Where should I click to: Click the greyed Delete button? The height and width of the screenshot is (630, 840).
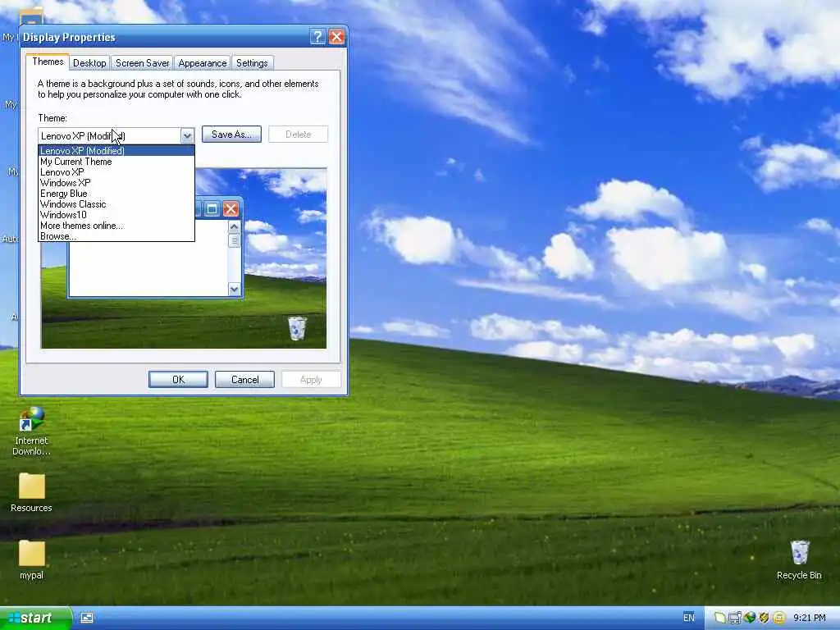(298, 135)
